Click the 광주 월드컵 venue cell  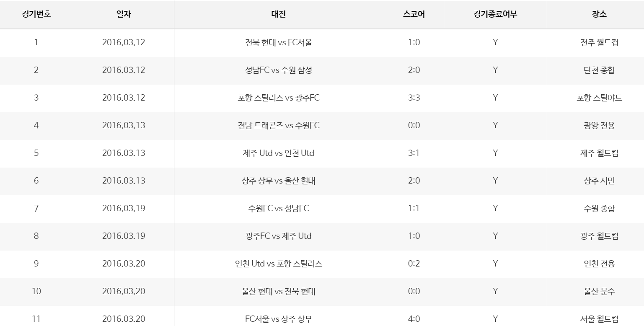click(599, 236)
